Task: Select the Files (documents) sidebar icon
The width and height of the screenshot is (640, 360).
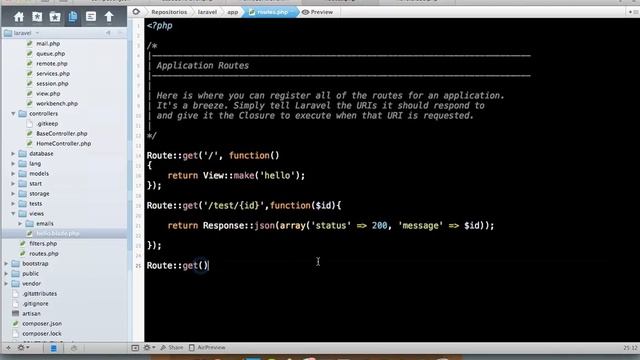Action: coord(73,17)
